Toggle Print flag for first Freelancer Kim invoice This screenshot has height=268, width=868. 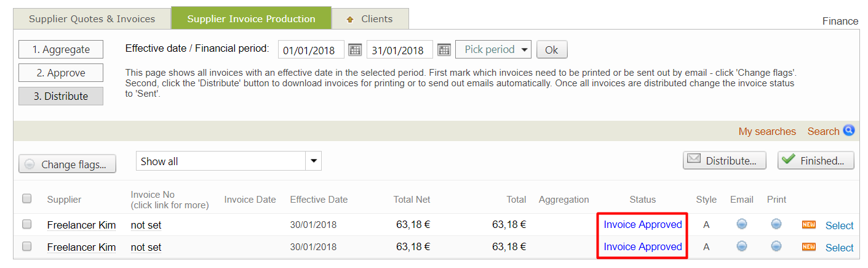pos(776,225)
